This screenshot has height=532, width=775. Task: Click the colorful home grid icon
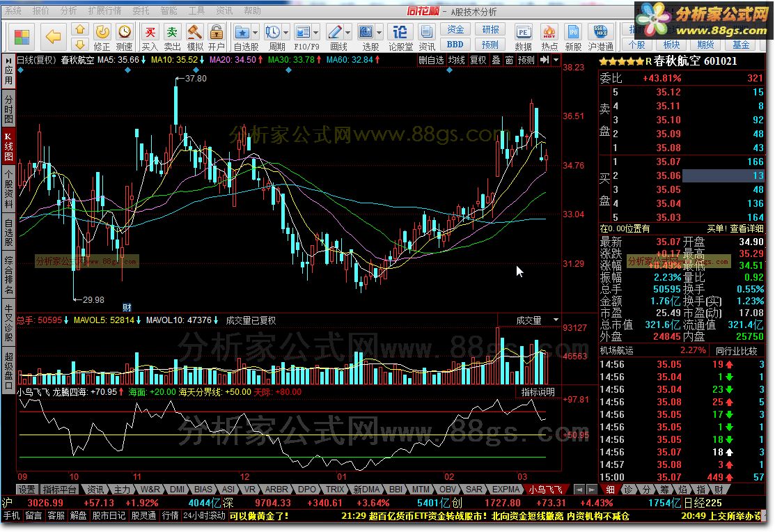point(22,37)
